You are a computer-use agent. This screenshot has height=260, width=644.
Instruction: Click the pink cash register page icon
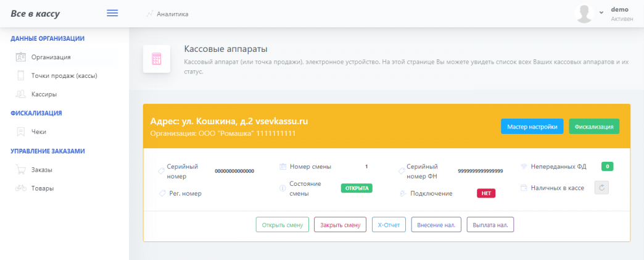(x=157, y=59)
